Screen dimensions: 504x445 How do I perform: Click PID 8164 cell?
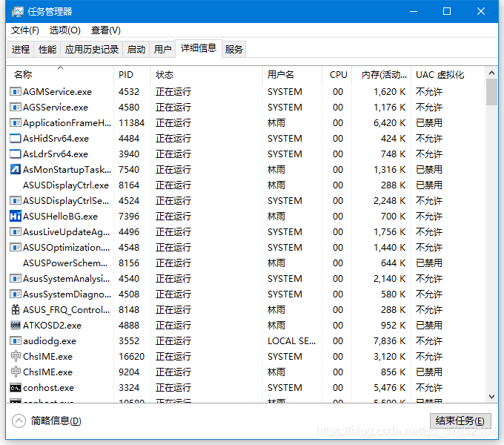click(129, 185)
